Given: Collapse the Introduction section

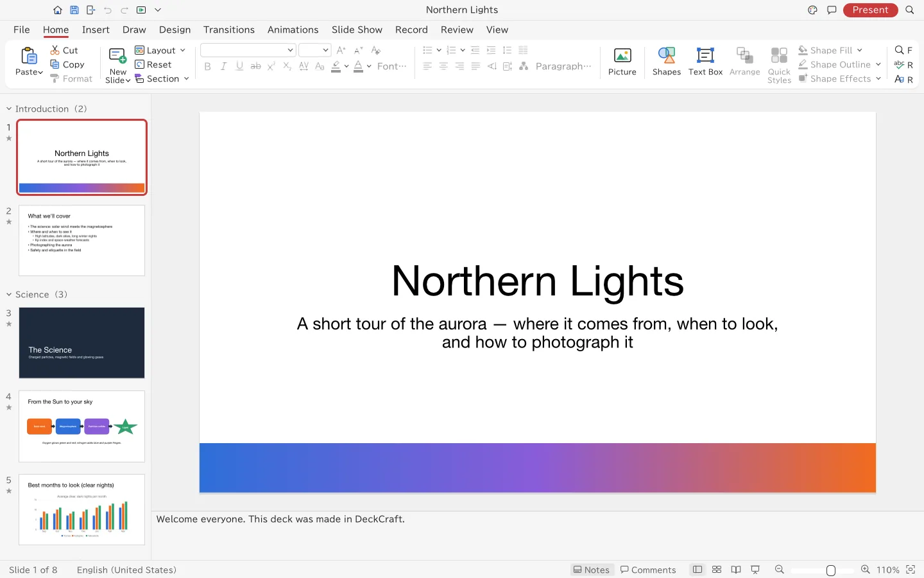Looking at the screenshot, I should [x=9, y=109].
